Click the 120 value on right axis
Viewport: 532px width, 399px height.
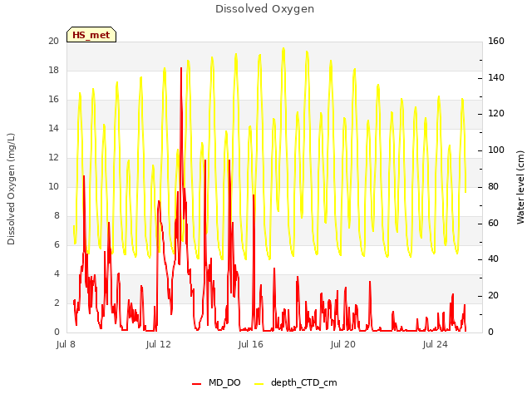[496, 114]
